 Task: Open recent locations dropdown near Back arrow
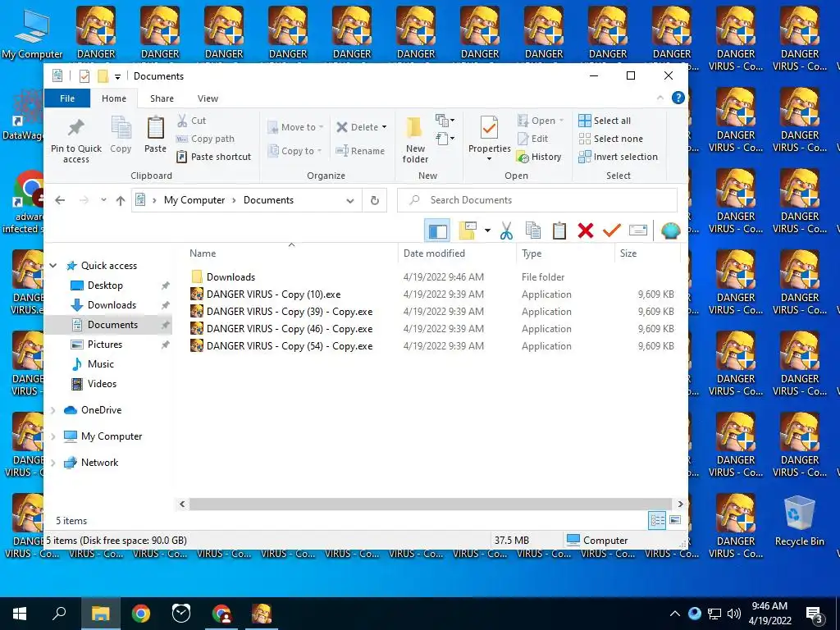103,200
